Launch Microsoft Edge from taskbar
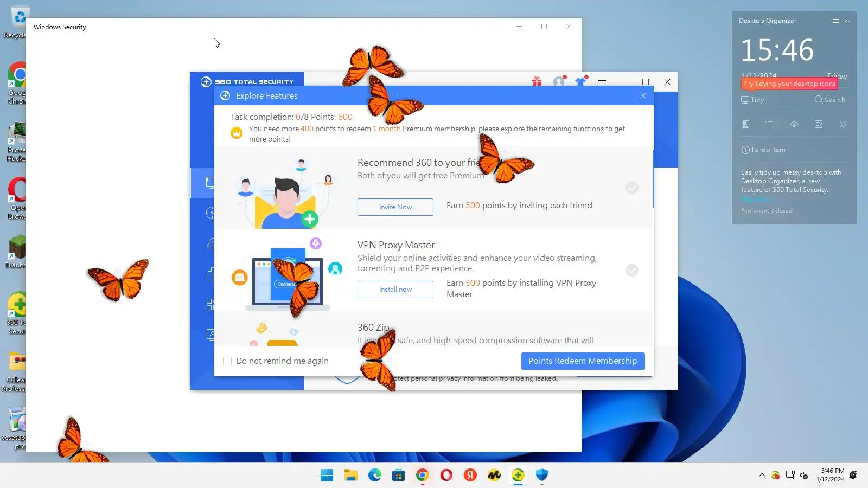This screenshot has width=868, height=488. click(x=375, y=476)
